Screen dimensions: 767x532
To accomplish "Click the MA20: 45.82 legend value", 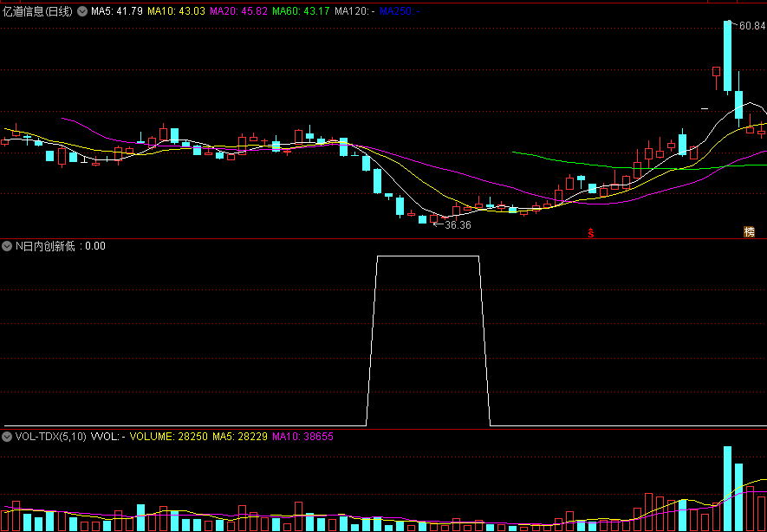I will [238, 10].
